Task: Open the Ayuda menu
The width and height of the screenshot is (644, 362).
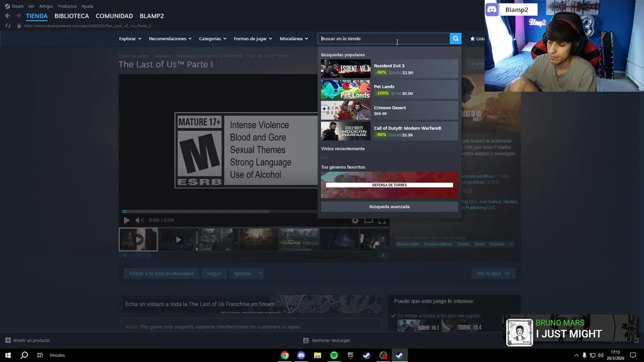Action: coord(87,6)
